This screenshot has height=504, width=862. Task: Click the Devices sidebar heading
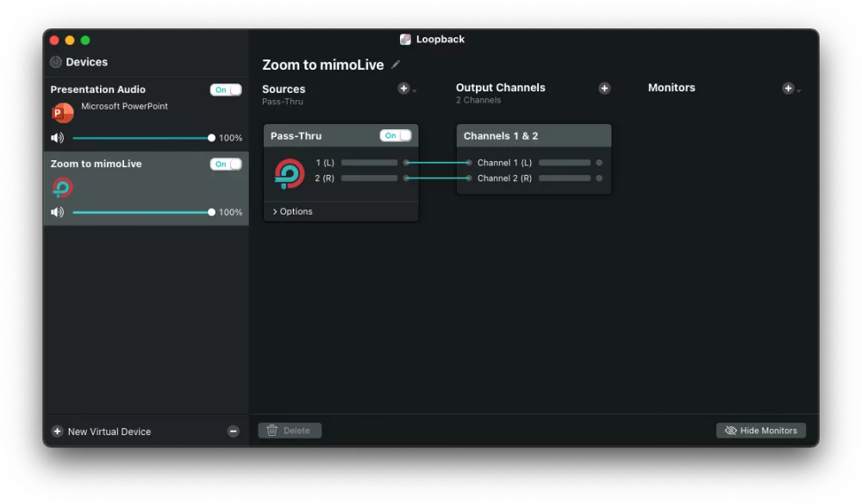[87, 62]
